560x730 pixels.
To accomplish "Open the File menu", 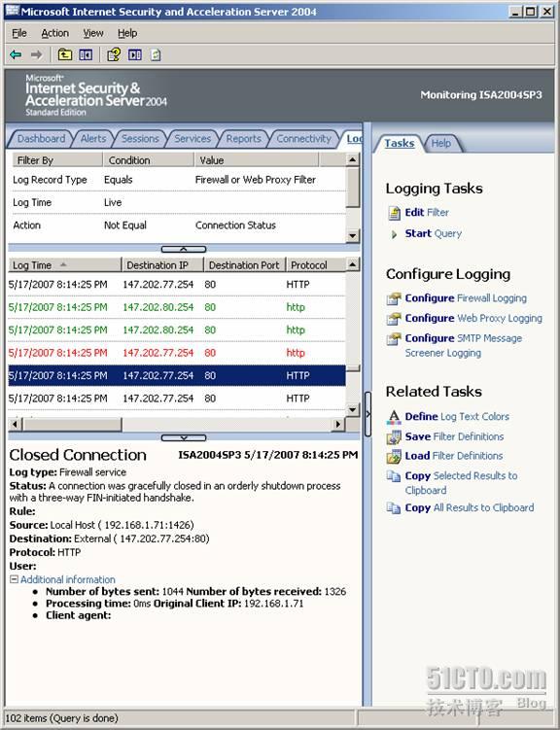I will coord(19,33).
